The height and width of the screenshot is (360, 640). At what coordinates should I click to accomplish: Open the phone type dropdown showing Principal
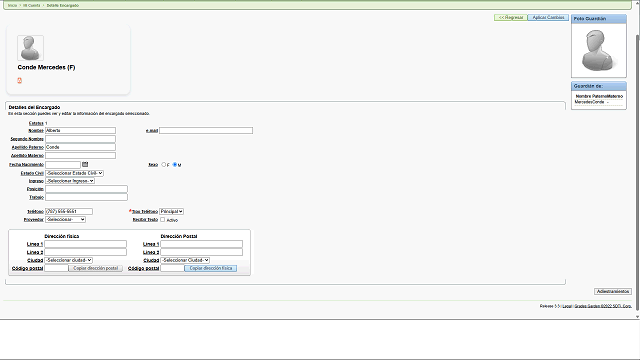[x=171, y=211]
